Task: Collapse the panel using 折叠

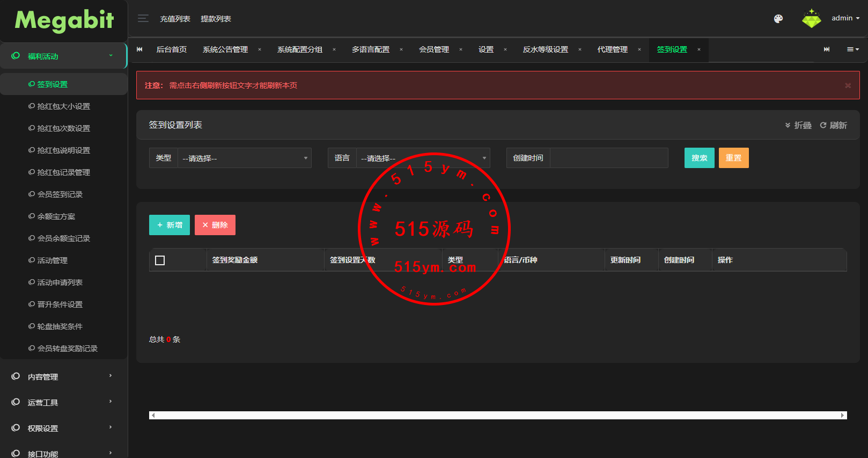Action: [x=798, y=125]
